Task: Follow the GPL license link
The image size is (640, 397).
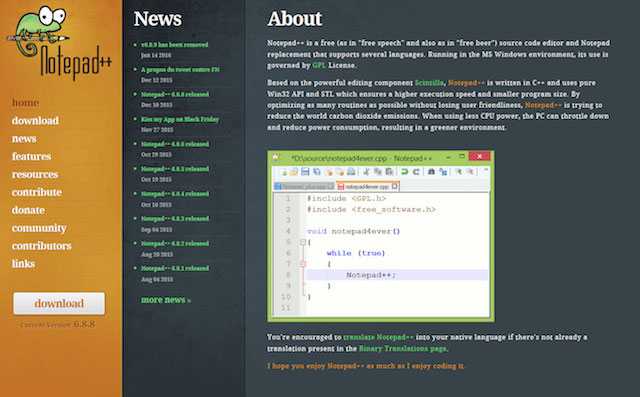Action: (x=319, y=65)
